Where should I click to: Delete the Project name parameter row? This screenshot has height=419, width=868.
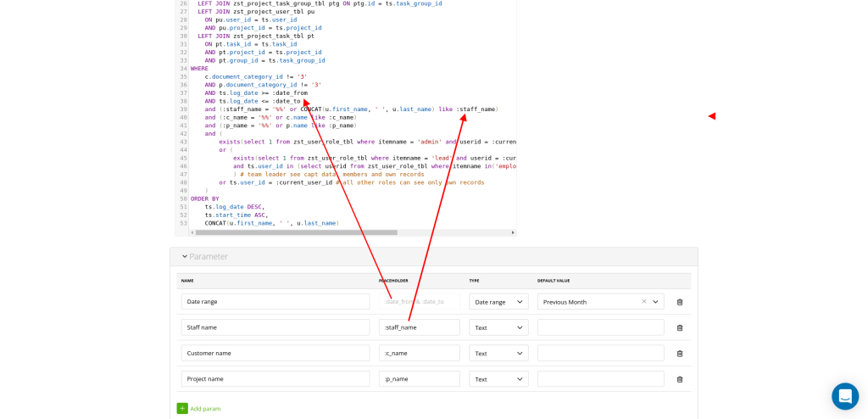[680, 379]
